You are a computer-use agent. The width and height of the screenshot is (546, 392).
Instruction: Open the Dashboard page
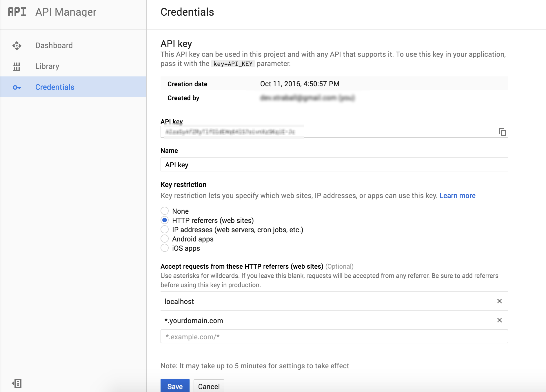pyautogui.click(x=54, y=45)
